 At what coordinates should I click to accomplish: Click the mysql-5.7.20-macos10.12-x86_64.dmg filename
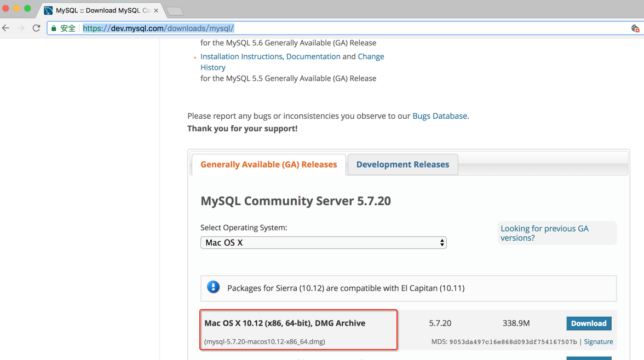pyautogui.click(x=264, y=341)
